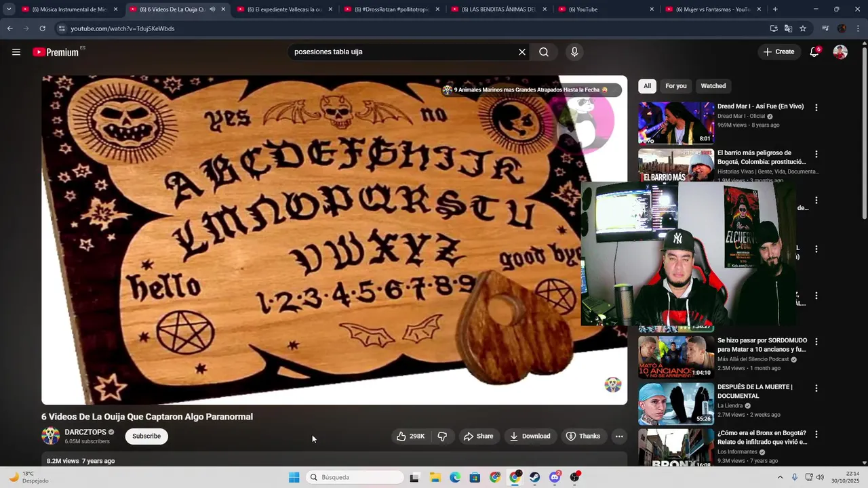Click the Share button
Screen dimensions: 868x488
[478, 436]
